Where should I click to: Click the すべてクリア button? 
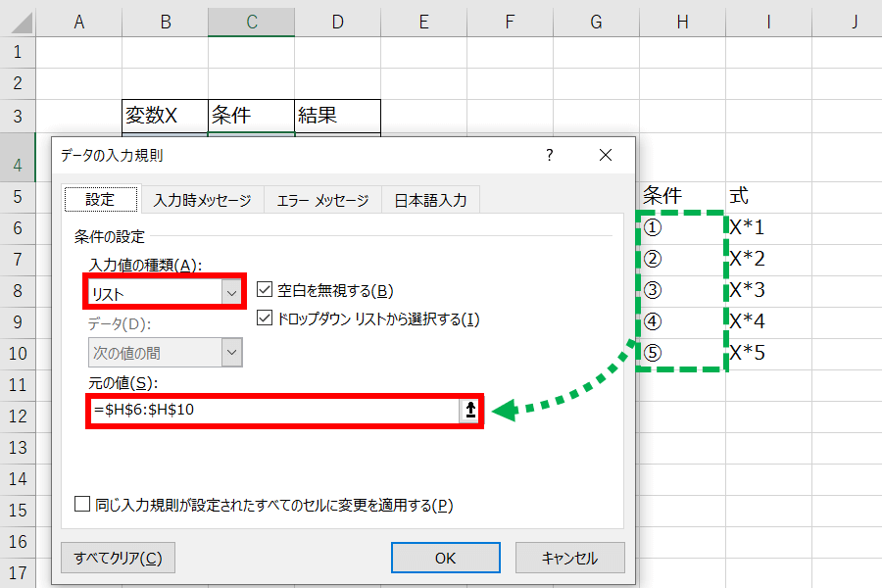[118, 558]
